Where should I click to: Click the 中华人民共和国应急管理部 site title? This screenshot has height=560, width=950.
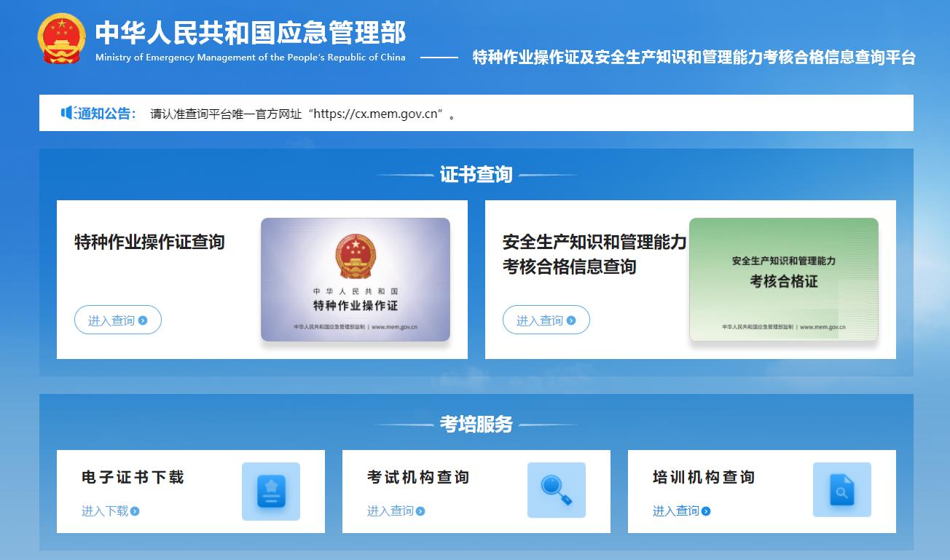pyautogui.click(x=251, y=32)
